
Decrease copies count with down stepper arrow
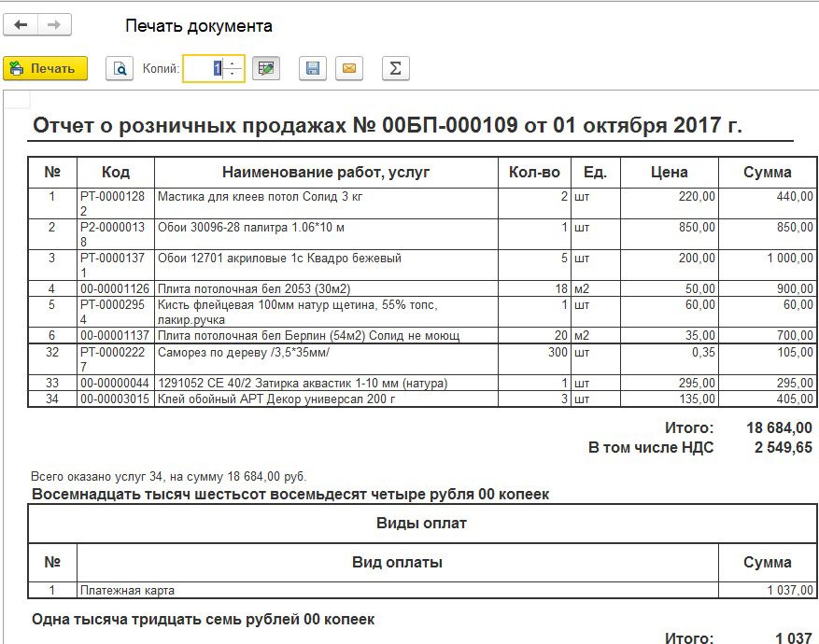233,74
